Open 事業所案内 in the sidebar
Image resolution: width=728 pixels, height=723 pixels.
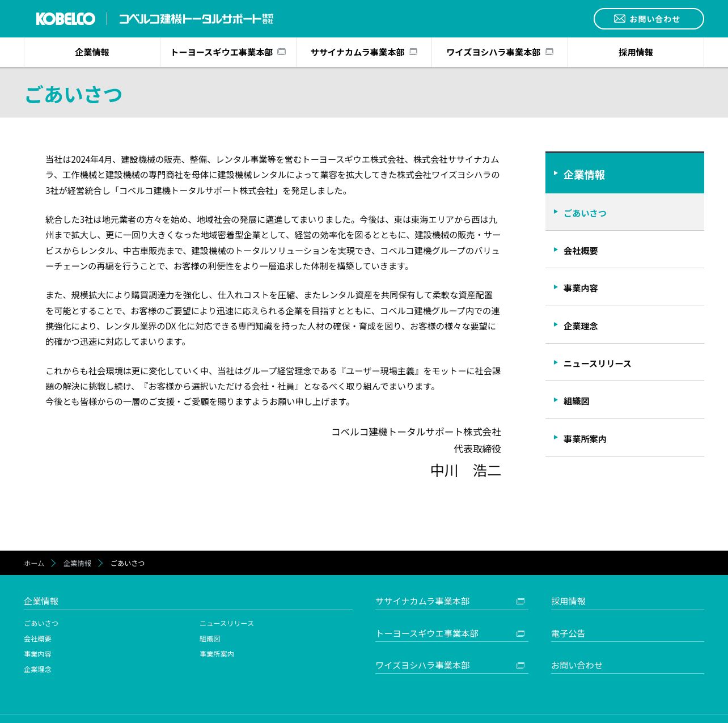625,438
